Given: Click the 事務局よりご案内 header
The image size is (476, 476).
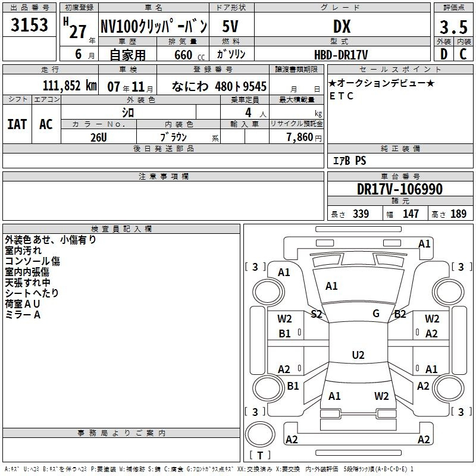Looking at the screenshot, I should 121,433.
